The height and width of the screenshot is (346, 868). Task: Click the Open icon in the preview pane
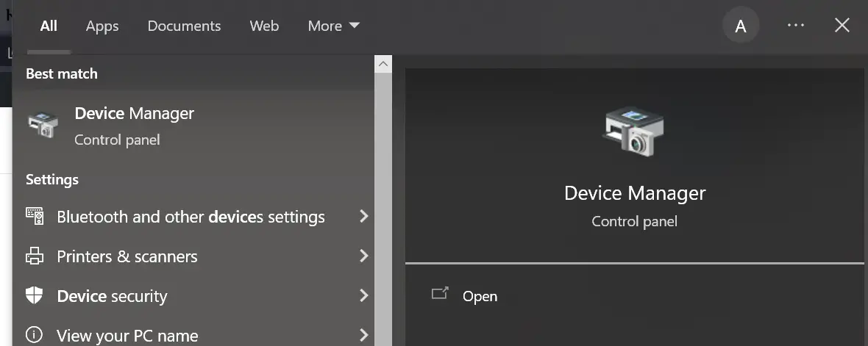[x=440, y=295]
